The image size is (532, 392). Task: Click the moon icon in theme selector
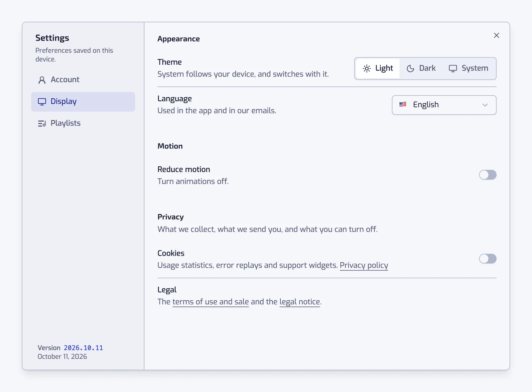(411, 68)
